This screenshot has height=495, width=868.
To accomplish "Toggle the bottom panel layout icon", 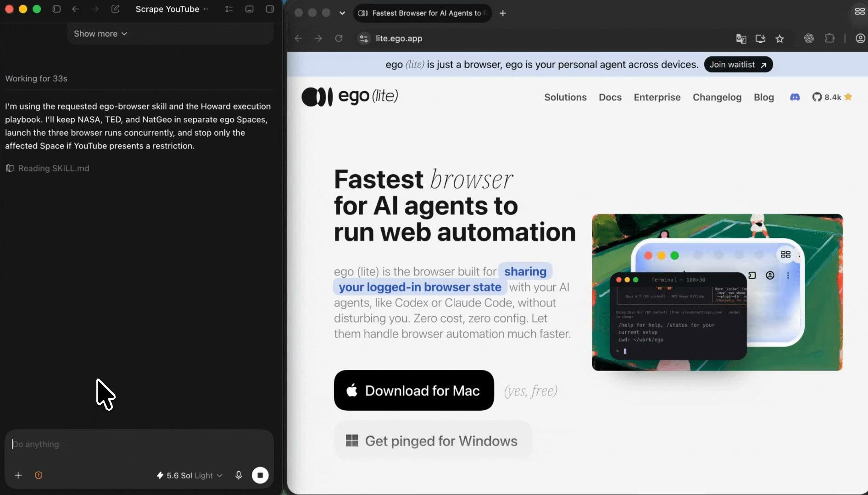I will tap(250, 9).
